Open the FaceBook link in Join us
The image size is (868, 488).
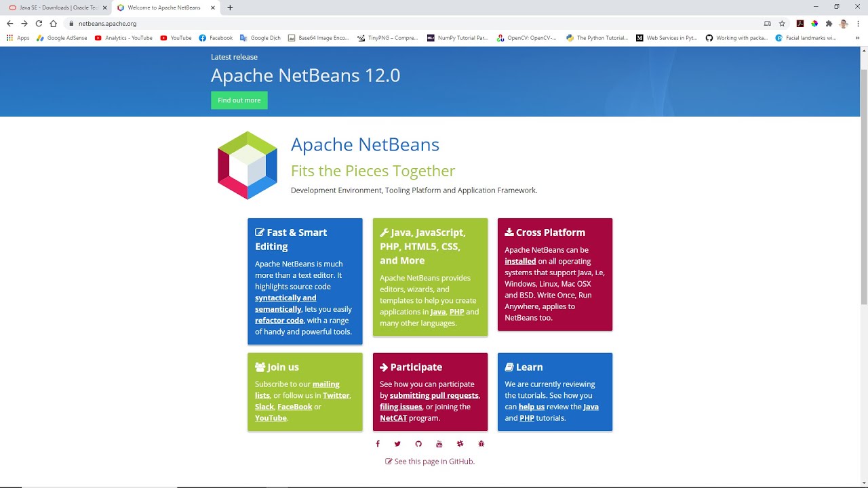click(295, 407)
